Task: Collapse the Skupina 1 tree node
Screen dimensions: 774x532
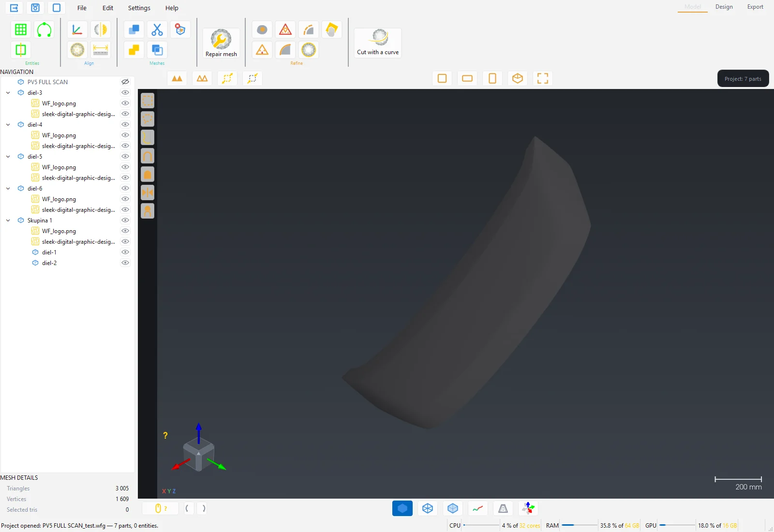Action: [x=8, y=220]
